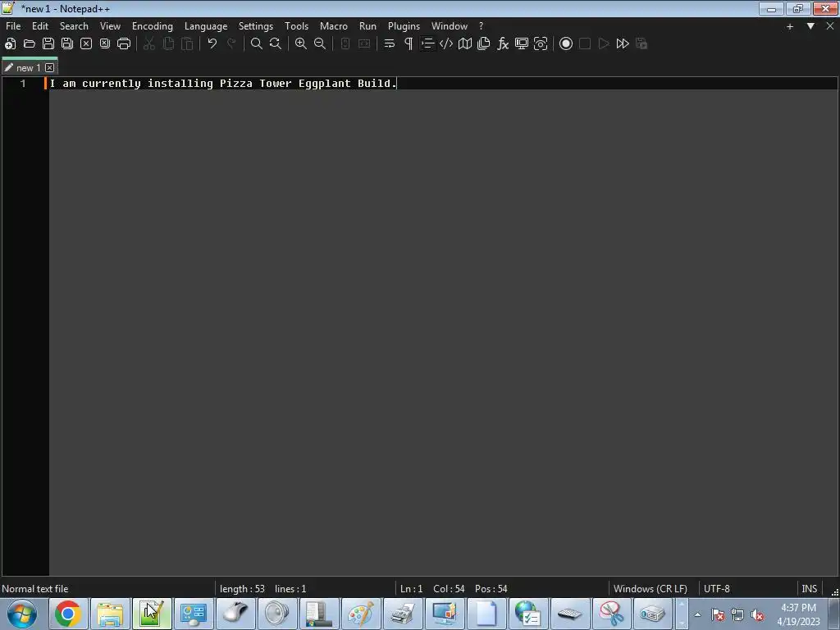Click the save recorded macro icon
840x630 pixels.
[x=641, y=44]
